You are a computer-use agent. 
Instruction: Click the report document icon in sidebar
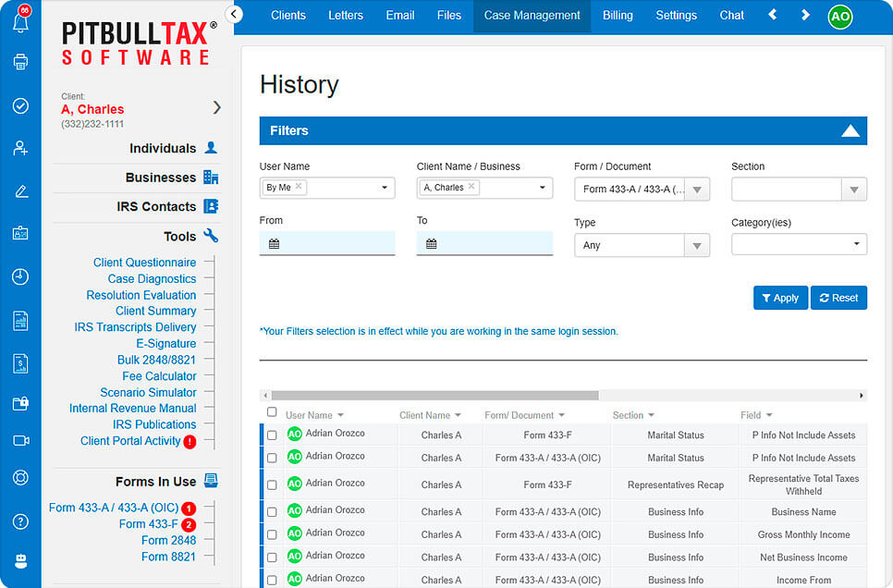pos(20,321)
